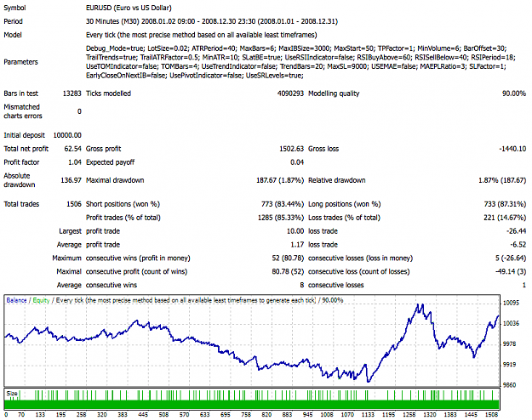Click the Every tick model description
The width and height of the screenshot is (532, 420).
click(x=201, y=35)
